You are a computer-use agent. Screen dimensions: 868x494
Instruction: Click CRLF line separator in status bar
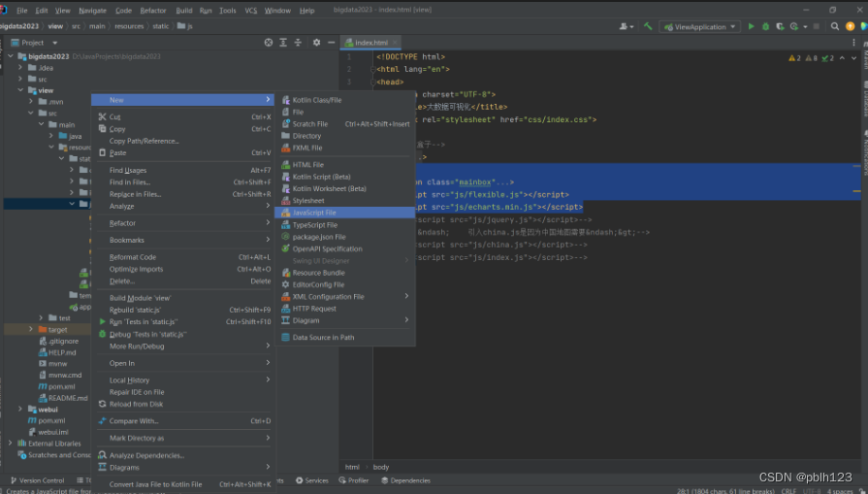[788, 491]
